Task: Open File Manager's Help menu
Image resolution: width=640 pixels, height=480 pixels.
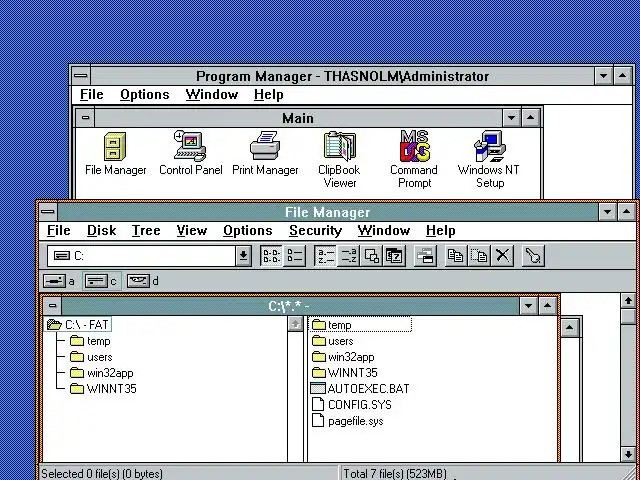Action: coord(440,231)
